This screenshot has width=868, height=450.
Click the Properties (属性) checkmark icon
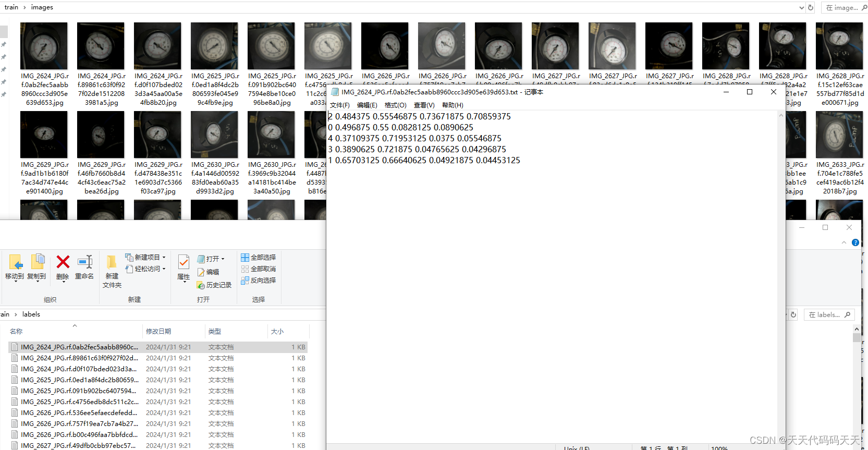(184, 262)
